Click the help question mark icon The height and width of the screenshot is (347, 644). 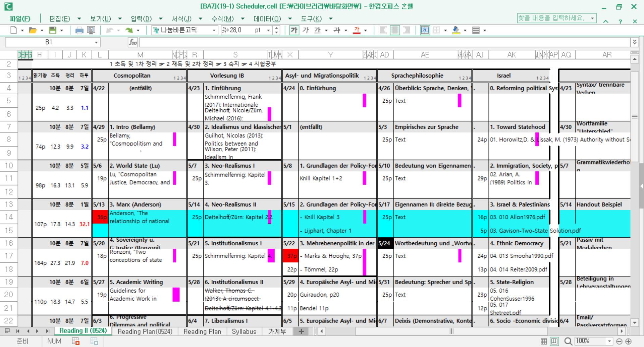620,21
